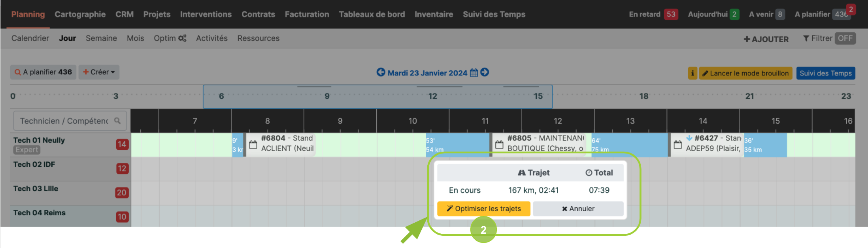The height and width of the screenshot is (248, 868).
Task: Click the Annuler button
Action: click(x=578, y=209)
